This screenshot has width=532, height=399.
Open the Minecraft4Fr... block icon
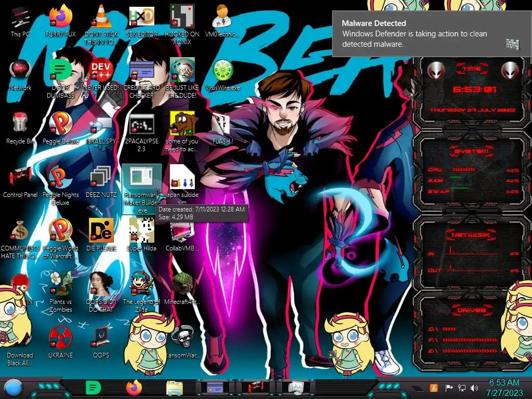(x=182, y=288)
